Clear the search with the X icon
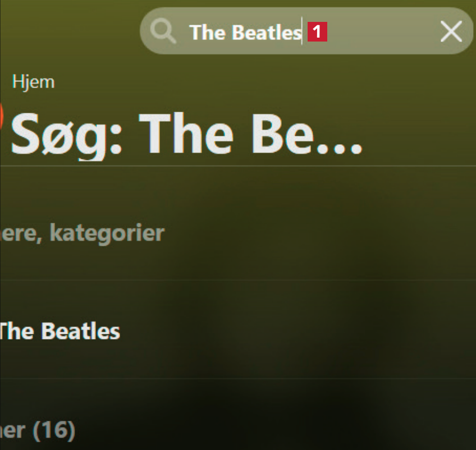The image size is (476, 450). [451, 31]
